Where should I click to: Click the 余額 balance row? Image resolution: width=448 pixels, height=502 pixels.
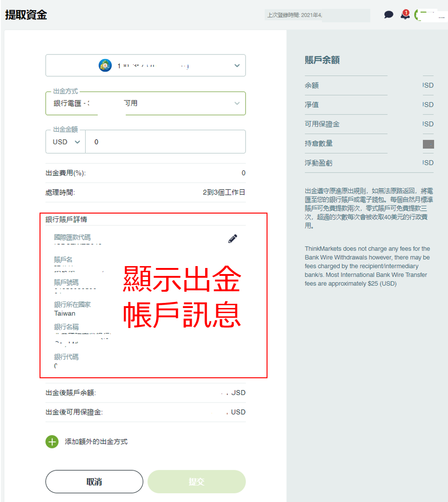click(369, 86)
